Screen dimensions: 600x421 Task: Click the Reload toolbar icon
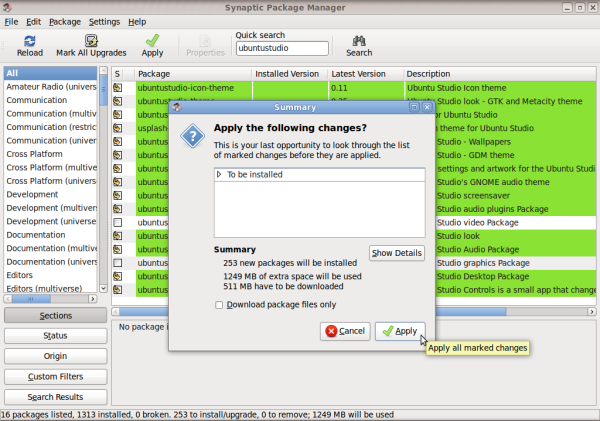coord(29,41)
